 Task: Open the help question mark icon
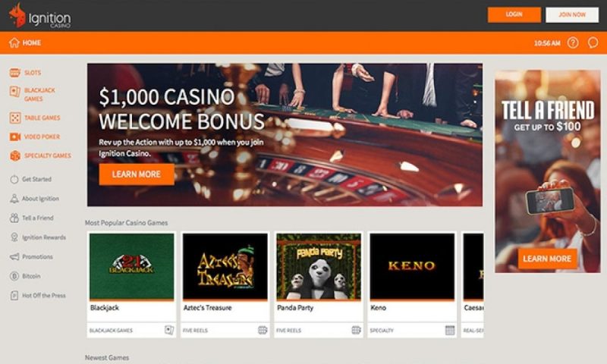click(x=573, y=42)
